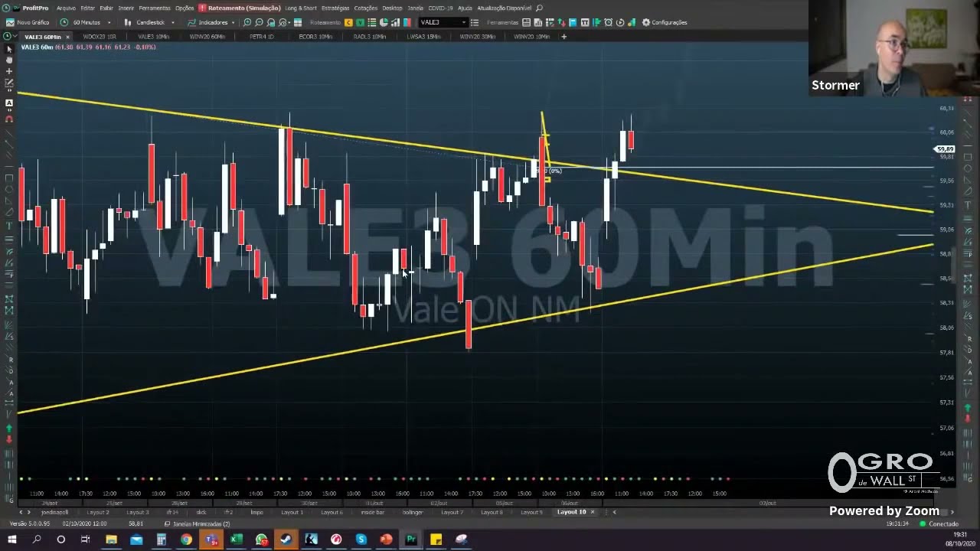980x551 pixels.
Task: Open Chrome from the taskbar
Action: [x=186, y=540]
